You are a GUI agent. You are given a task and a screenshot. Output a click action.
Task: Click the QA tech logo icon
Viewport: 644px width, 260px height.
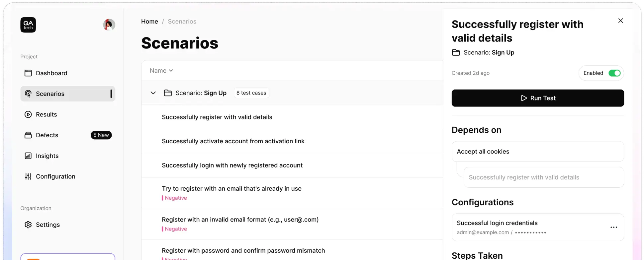click(x=28, y=25)
